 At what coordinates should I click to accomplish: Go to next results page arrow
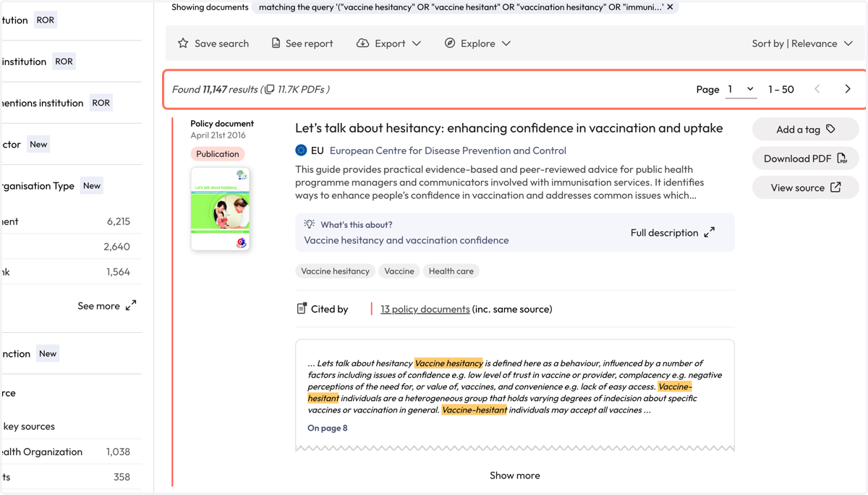click(848, 89)
